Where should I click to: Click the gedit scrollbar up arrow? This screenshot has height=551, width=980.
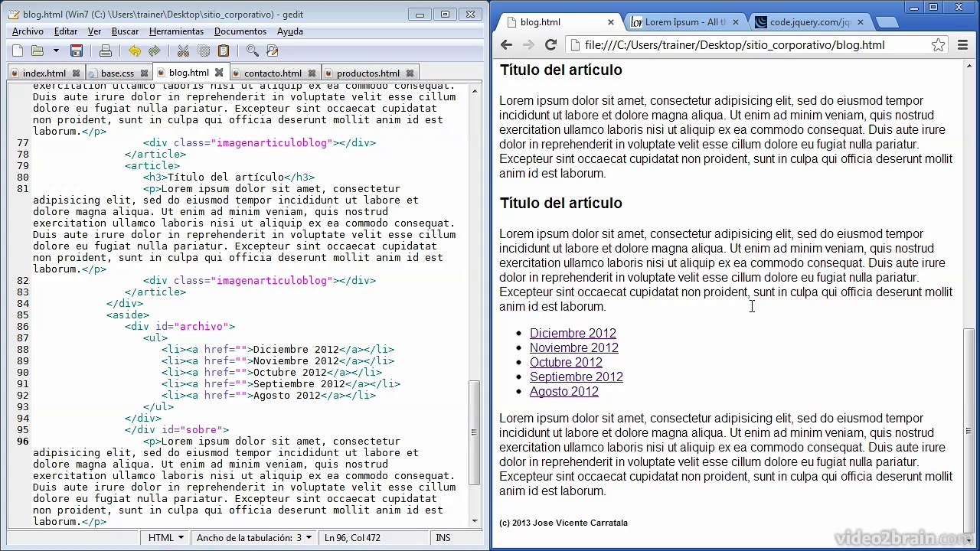click(x=475, y=91)
